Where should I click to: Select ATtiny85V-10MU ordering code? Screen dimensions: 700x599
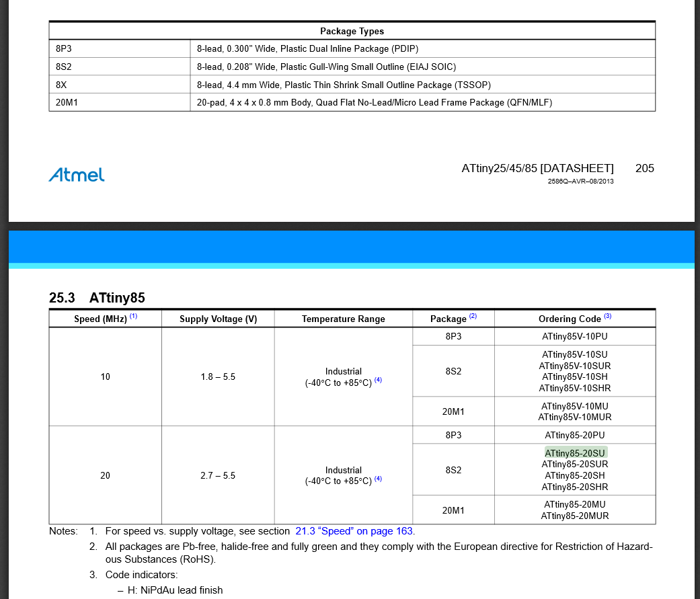[575, 406]
